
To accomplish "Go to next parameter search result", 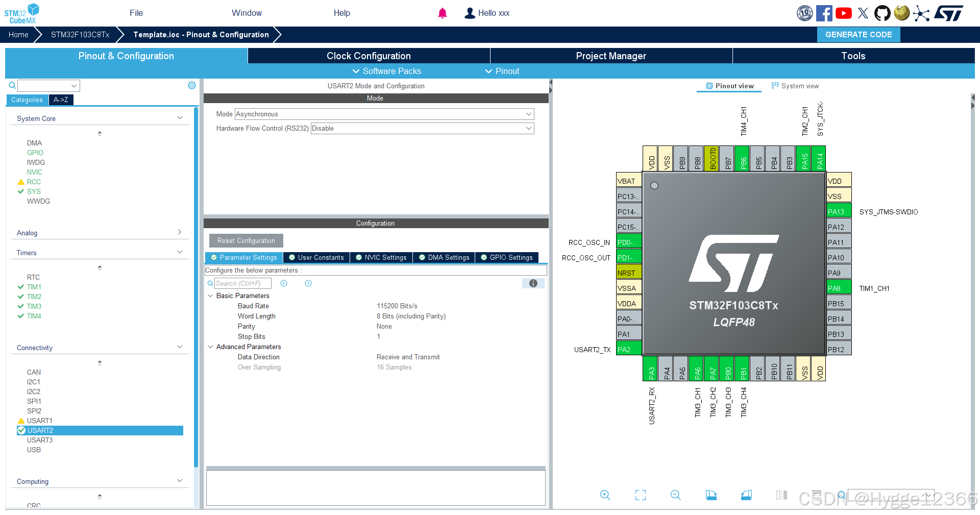I will (308, 283).
